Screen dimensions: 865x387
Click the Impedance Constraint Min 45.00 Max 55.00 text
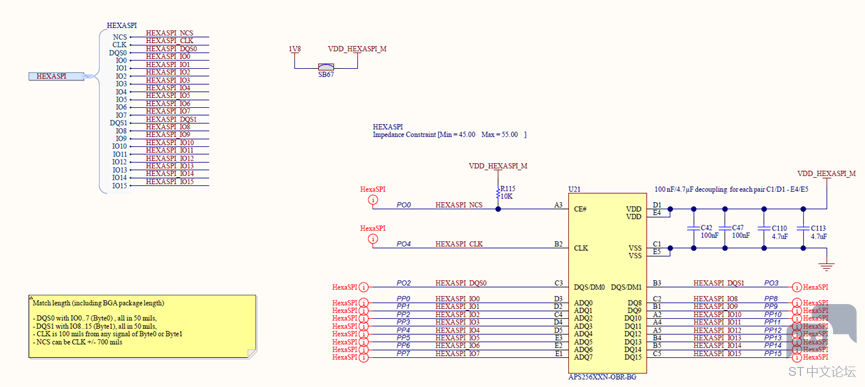coord(450,135)
